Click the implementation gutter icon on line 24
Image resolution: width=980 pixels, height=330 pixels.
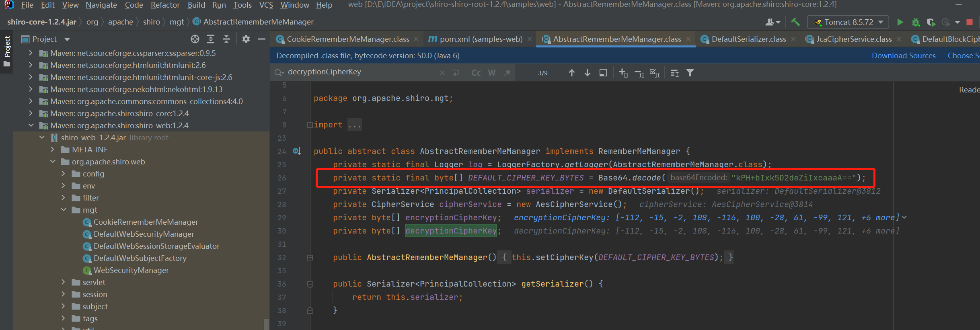297,151
